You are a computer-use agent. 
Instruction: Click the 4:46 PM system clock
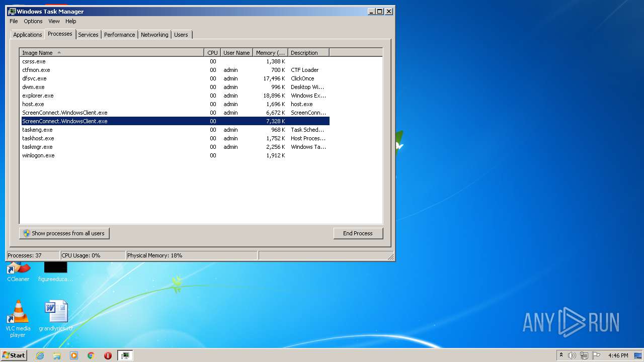point(618,355)
